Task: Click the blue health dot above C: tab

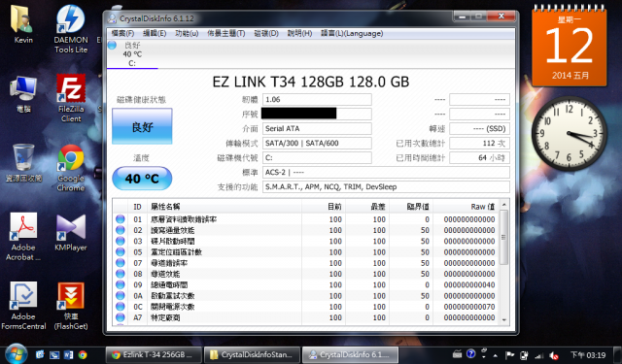Action: pos(112,46)
